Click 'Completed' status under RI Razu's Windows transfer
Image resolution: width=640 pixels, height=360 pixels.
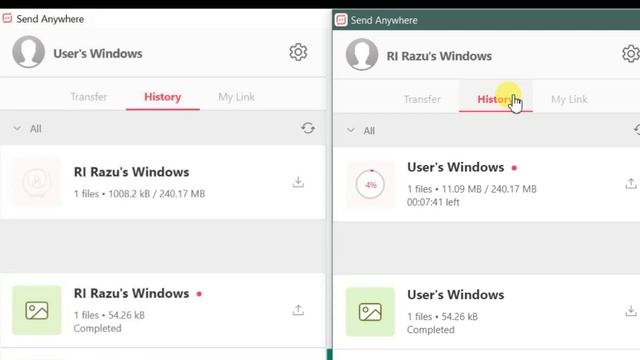point(98,328)
